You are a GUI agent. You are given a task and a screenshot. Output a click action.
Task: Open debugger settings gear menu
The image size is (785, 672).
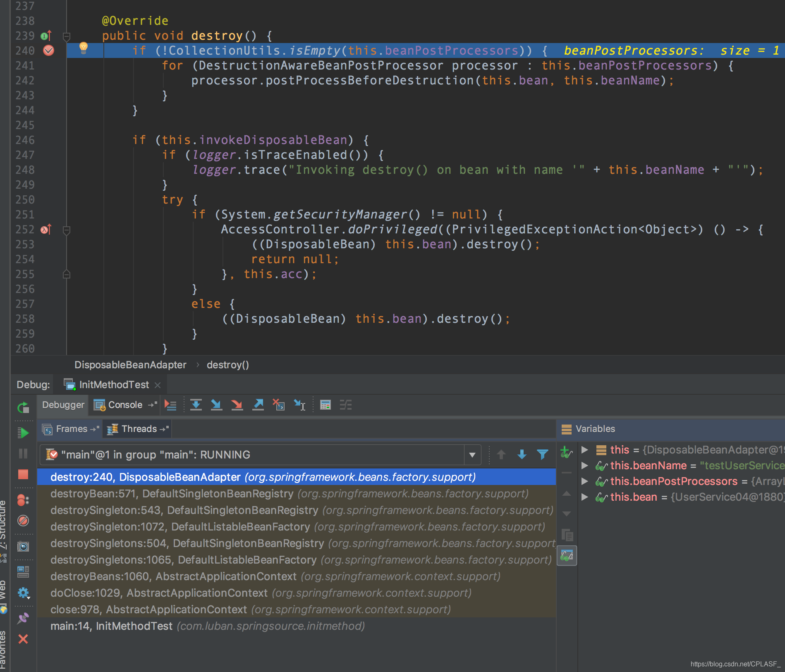click(23, 593)
